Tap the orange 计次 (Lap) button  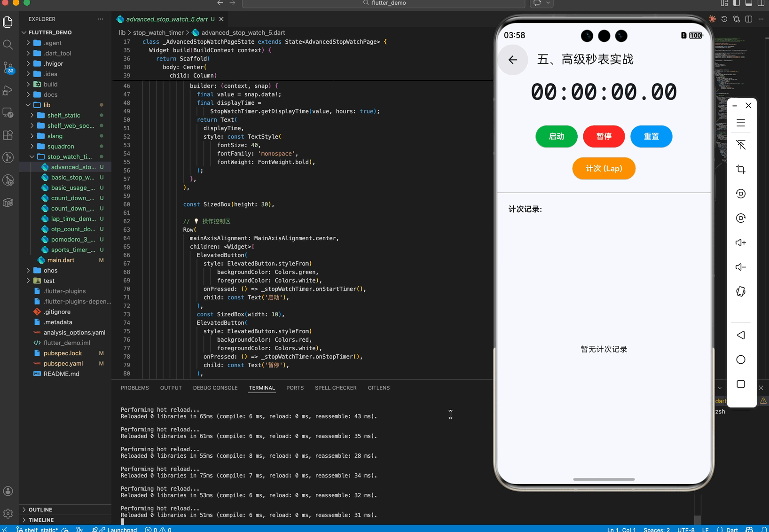coord(604,168)
